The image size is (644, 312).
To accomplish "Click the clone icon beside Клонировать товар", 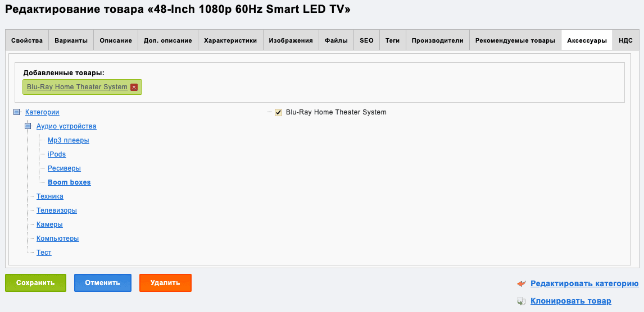I will click(521, 301).
